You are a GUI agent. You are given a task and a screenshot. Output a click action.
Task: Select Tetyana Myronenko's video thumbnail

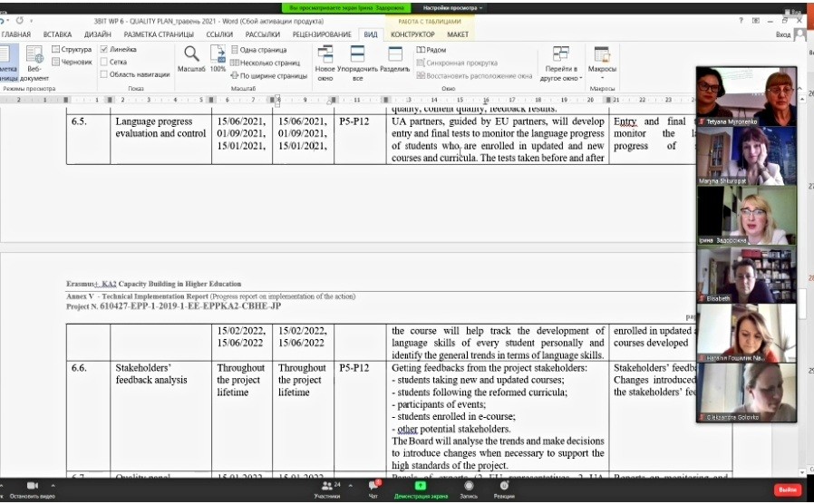point(746,95)
